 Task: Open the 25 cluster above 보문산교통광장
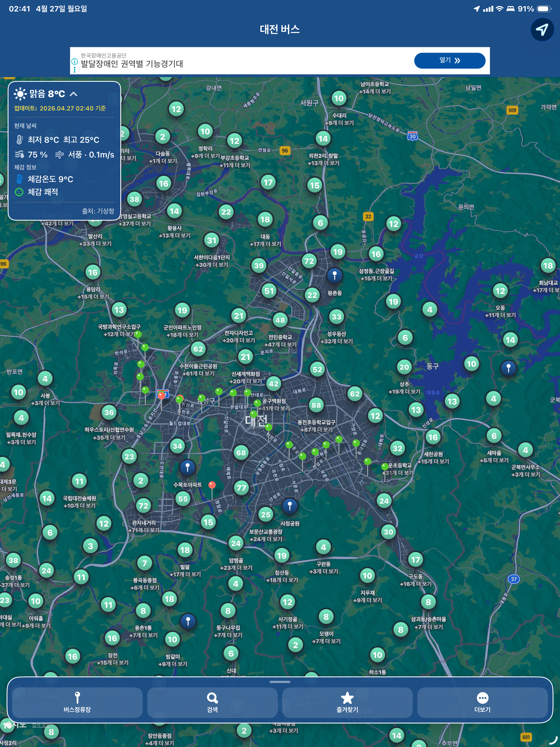tap(266, 514)
